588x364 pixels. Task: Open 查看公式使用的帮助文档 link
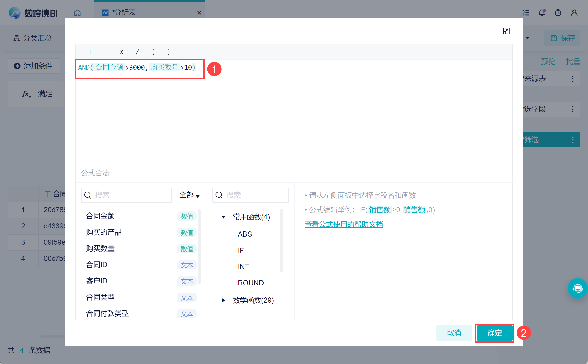[344, 224]
